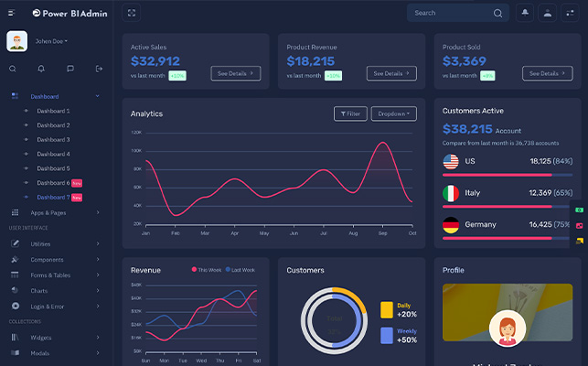
Task: Click the Germany customers progress bar
Action: pos(508,239)
